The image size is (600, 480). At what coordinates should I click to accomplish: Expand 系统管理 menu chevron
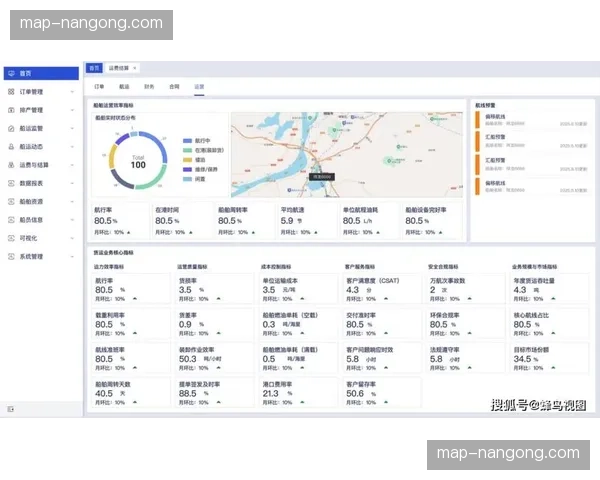72,256
